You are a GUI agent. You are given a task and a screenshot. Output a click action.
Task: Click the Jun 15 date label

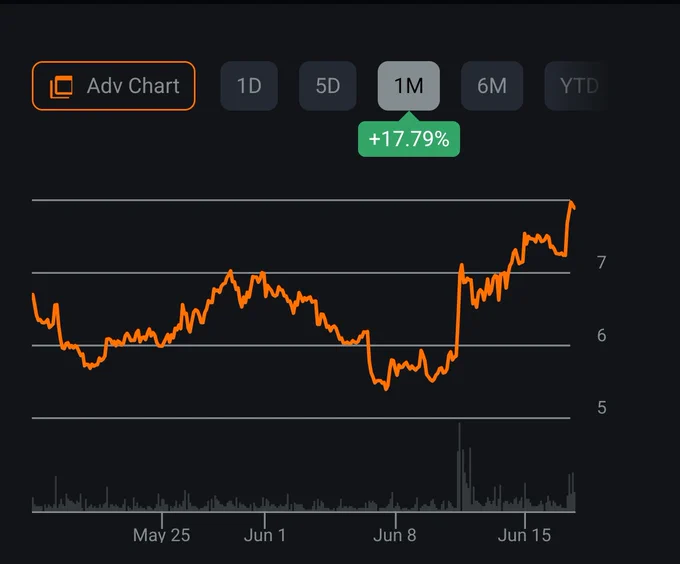pyautogui.click(x=524, y=535)
